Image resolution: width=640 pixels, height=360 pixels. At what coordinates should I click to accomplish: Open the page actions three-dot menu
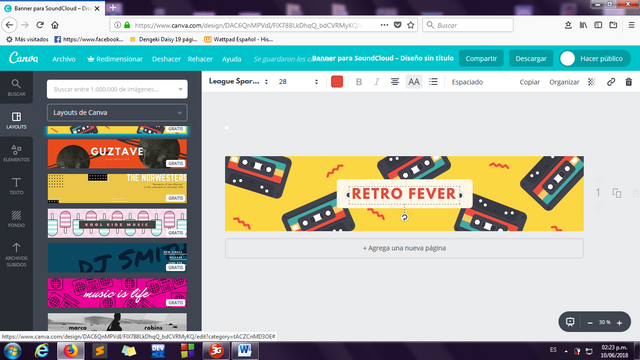(x=384, y=25)
